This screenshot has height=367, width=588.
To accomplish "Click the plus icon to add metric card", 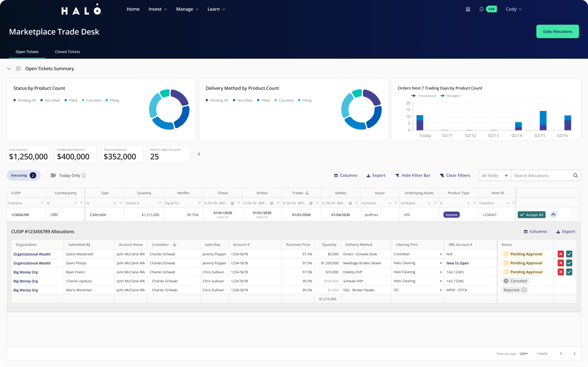I will [199, 154].
